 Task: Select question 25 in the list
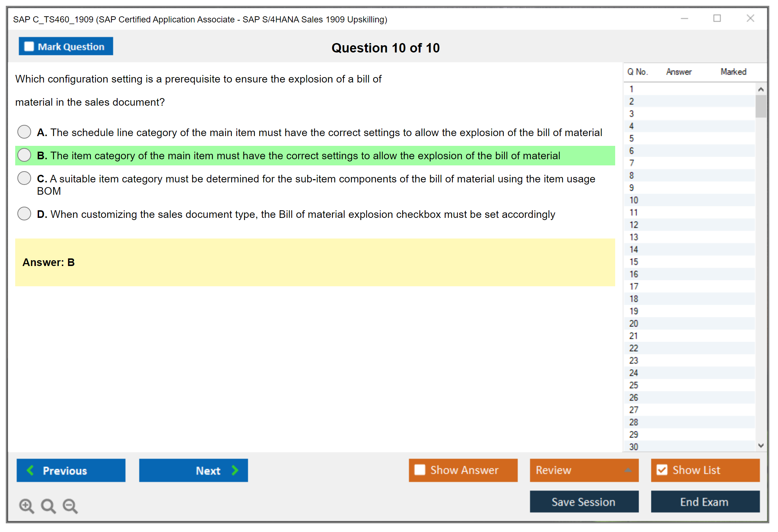(634, 385)
